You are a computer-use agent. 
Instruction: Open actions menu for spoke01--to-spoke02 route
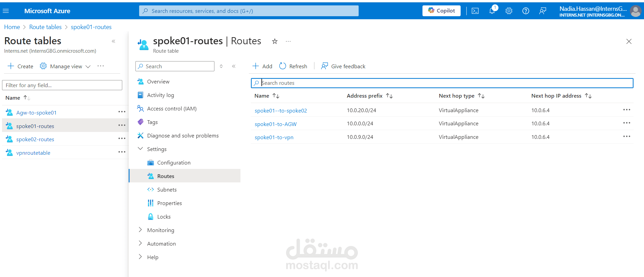coord(627,110)
